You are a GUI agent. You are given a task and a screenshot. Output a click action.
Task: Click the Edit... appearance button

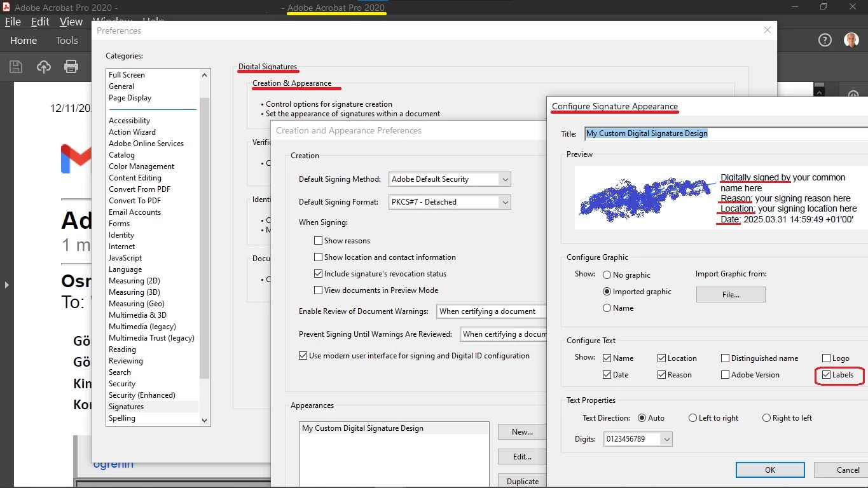coord(522,457)
